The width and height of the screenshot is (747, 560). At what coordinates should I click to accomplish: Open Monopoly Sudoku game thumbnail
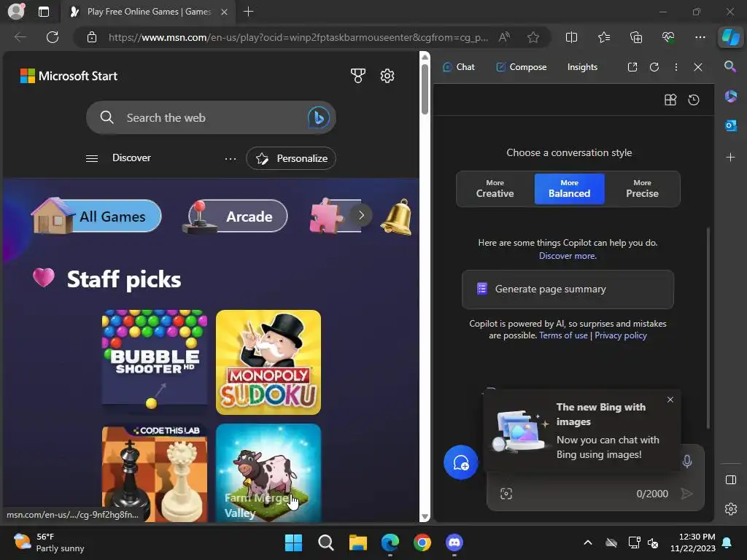(268, 362)
